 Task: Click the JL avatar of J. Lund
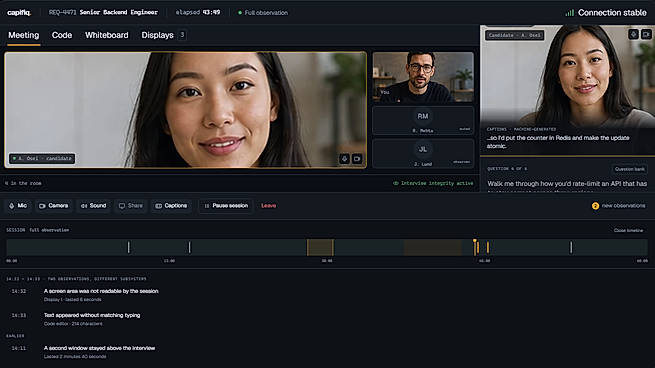[x=423, y=150]
